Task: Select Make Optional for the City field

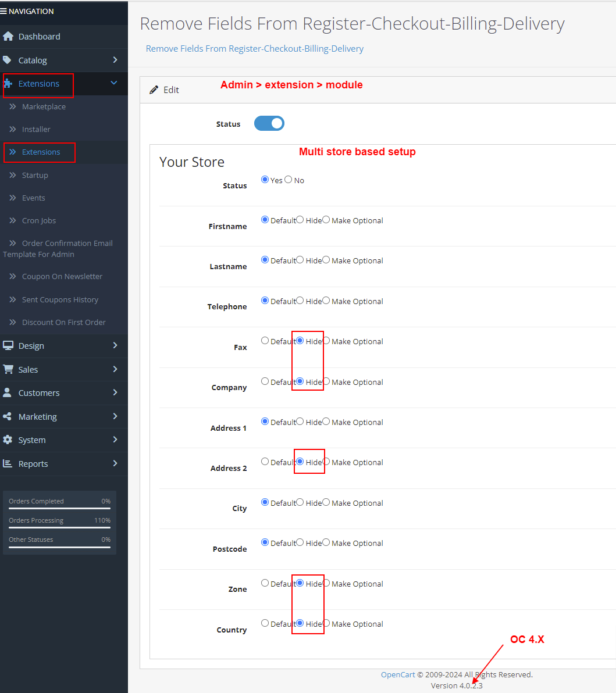Action: click(326, 502)
